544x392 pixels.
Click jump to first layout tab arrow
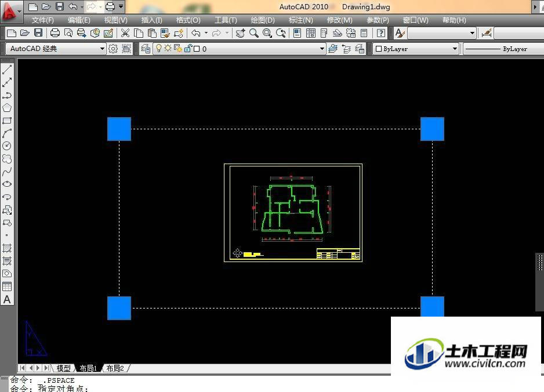point(22,368)
